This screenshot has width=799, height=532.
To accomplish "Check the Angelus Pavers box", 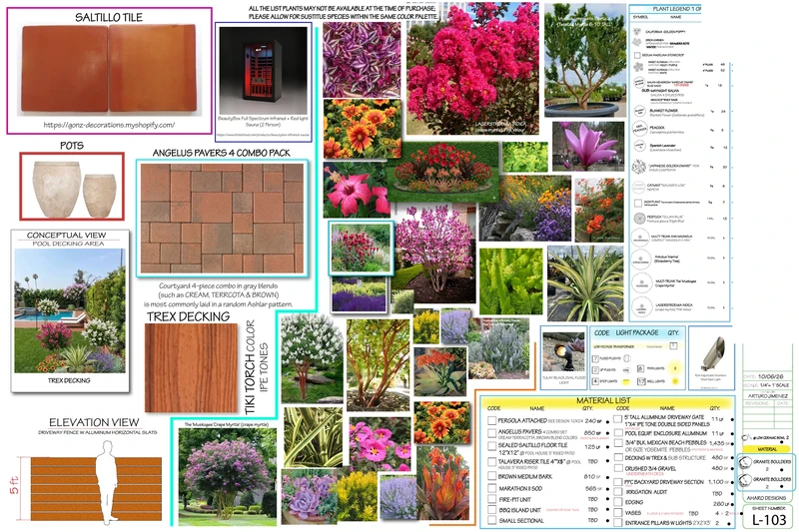I will (x=491, y=433).
